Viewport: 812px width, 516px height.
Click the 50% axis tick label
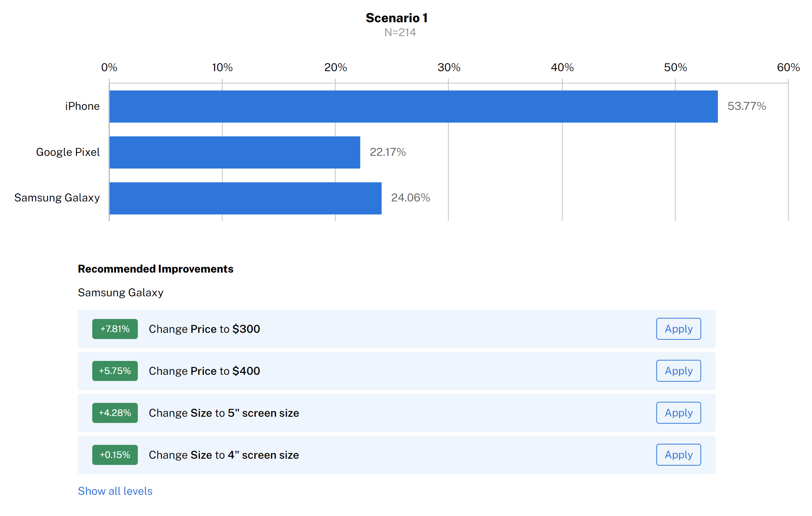coord(675,68)
